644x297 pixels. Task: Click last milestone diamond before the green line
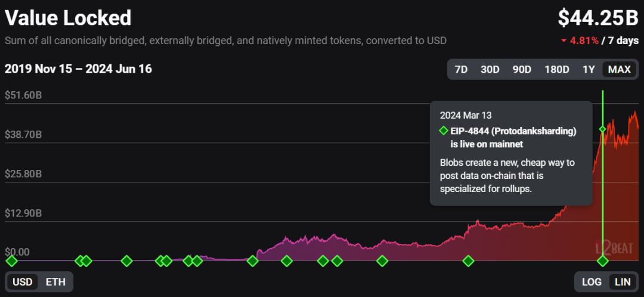tap(469, 261)
